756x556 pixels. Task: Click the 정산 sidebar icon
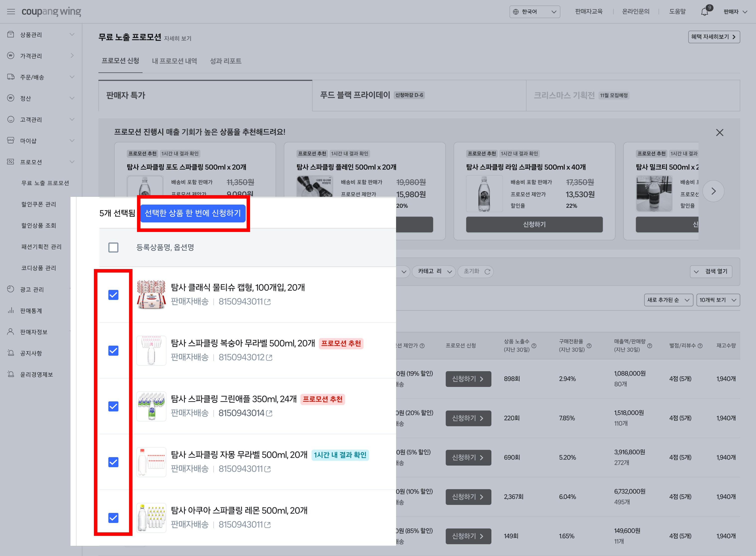pos(11,98)
